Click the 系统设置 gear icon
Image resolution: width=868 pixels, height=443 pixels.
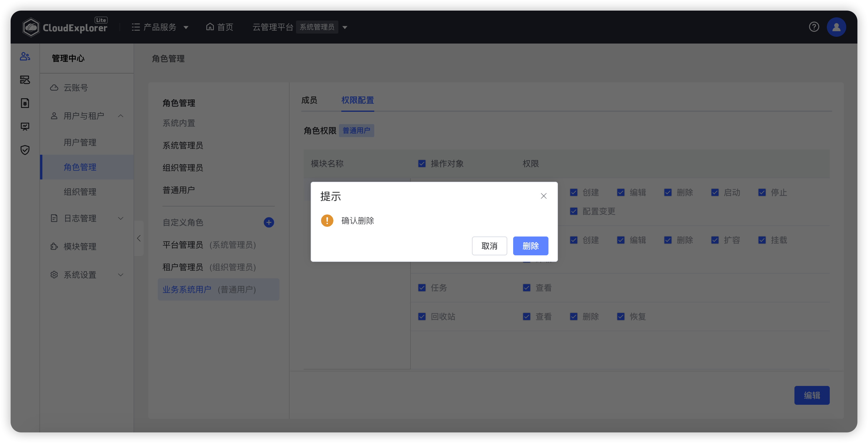coord(54,274)
